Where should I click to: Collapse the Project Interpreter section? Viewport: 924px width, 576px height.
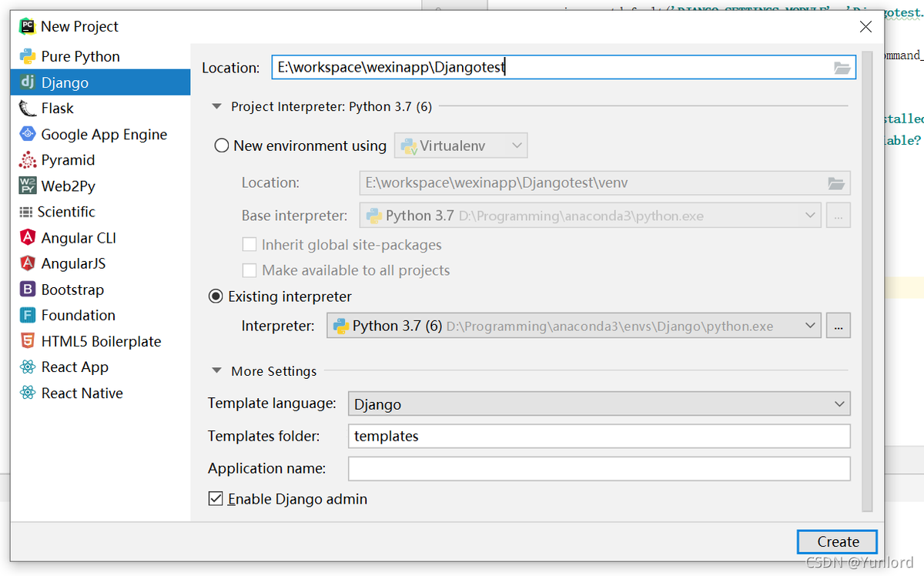point(217,106)
